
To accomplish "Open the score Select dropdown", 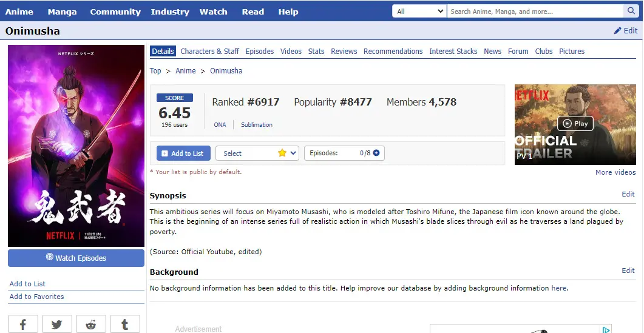I will click(257, 153).
